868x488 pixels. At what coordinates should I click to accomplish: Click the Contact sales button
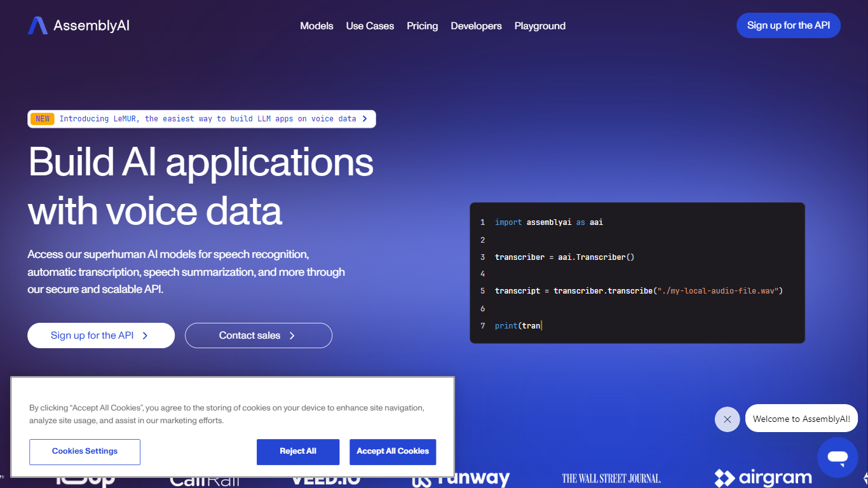[x=258, y=335]
